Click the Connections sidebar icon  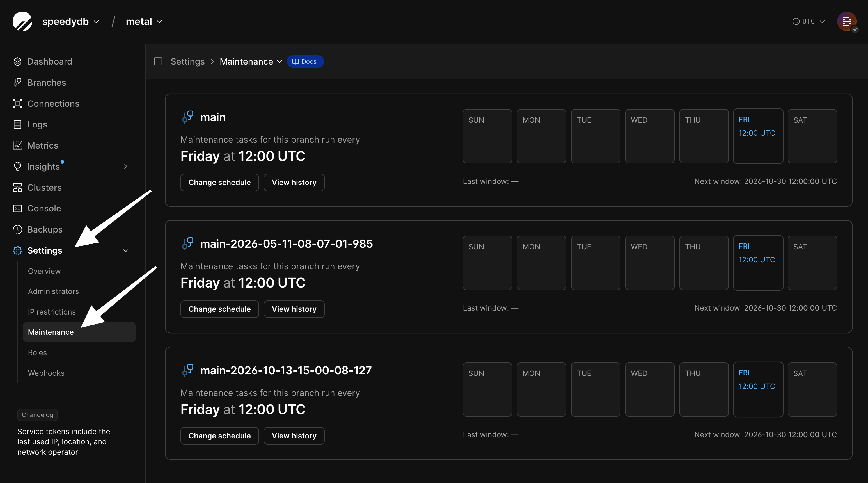(x=17, y=103)
